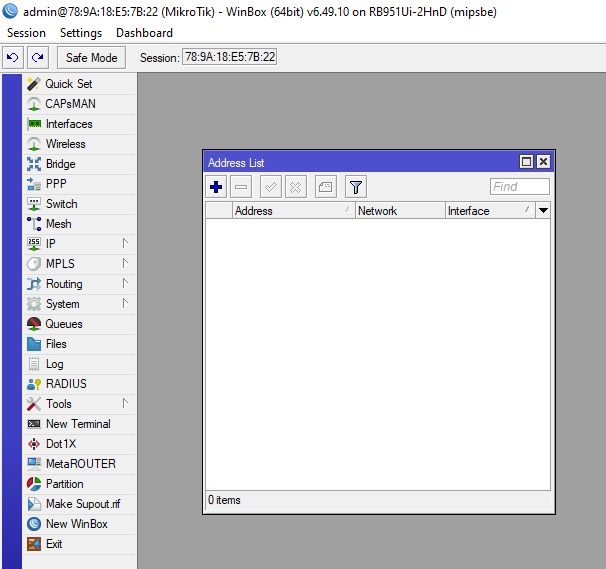Sort by Interface column header
This screenshot has width=606, height=569.
pyautogui.click(x=490, y=211)
